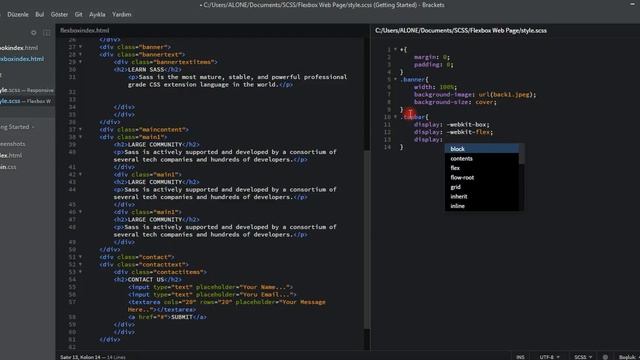Fold the rule on SCSS line 10
This screenshot has width=640, height=360.
point(395,117)
